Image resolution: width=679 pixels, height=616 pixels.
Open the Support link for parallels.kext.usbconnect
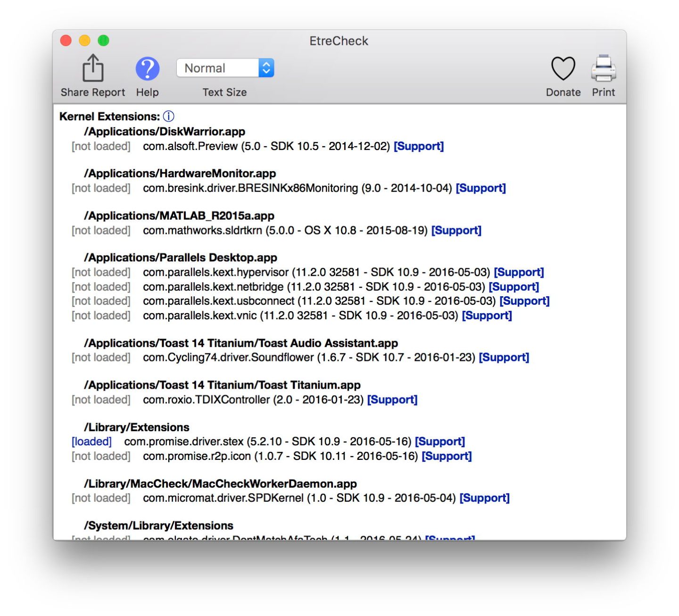click(x=524, y=301)
